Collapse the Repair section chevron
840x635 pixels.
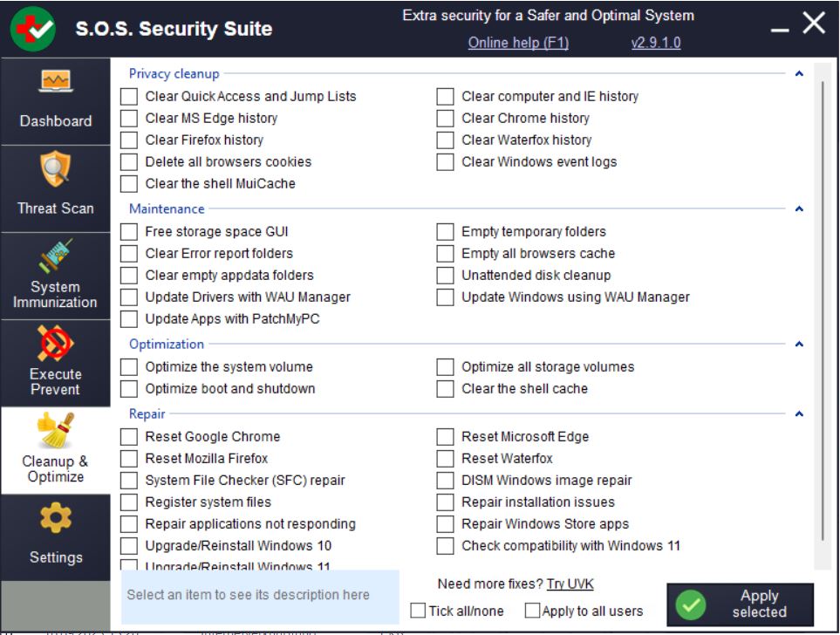click(x=799, y=414)
